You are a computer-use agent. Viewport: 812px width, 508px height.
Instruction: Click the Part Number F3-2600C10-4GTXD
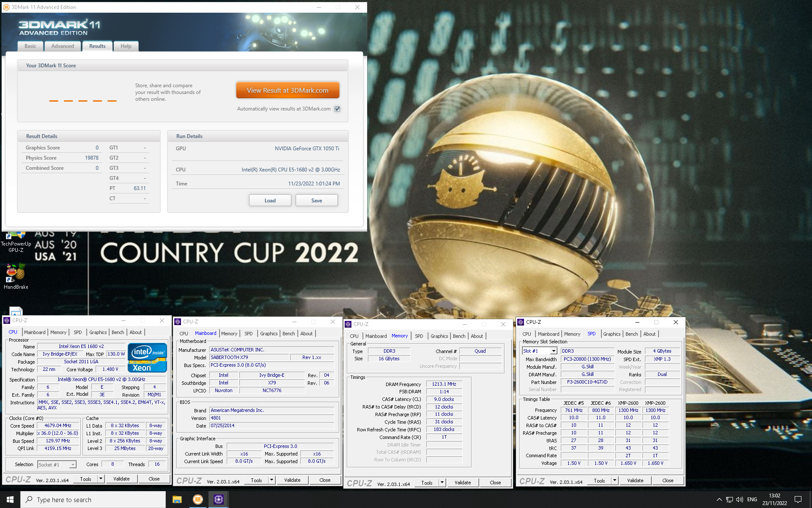click(587, 382)
